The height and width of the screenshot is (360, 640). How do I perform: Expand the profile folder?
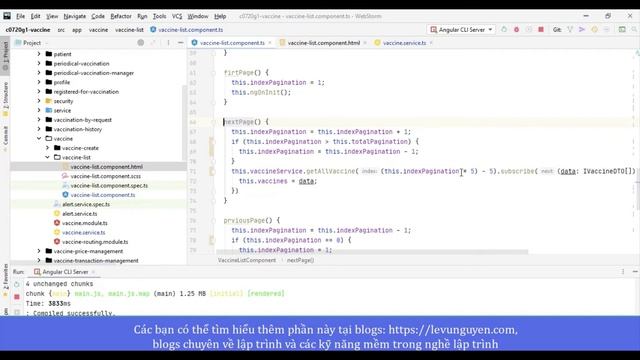[x=39, y=82]
